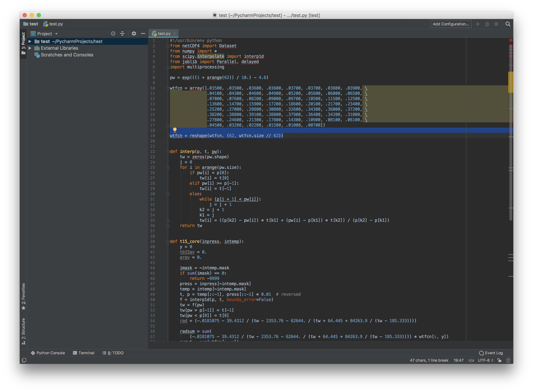The width and height of the screenshot is (533, 392).
Task: Click the test breadcrumb in navigation bar
Action: click(31, 24)
